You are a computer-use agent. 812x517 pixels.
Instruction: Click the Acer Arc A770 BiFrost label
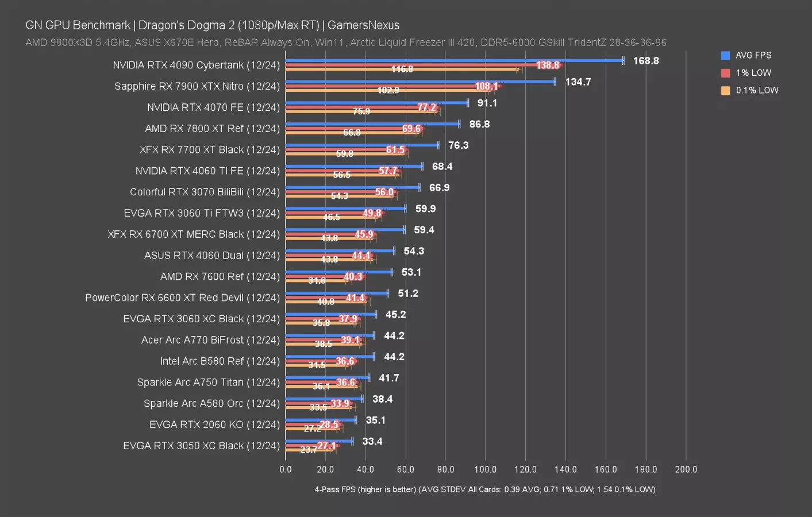point(210,340)
